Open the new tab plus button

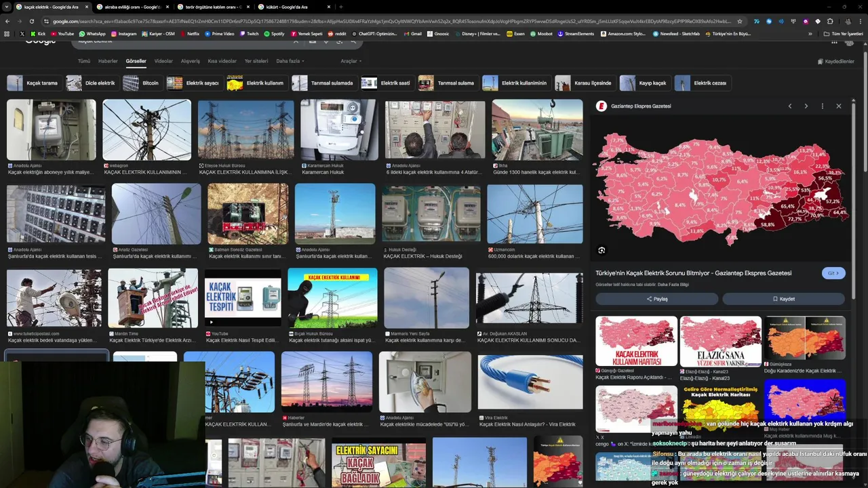click(340, 7)
